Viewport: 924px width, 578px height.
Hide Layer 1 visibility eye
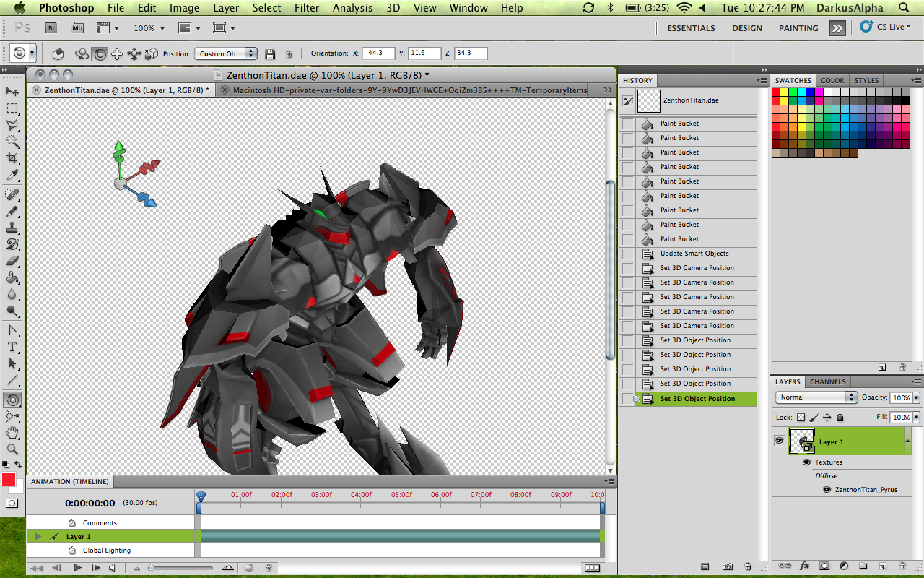pos(779,441)
